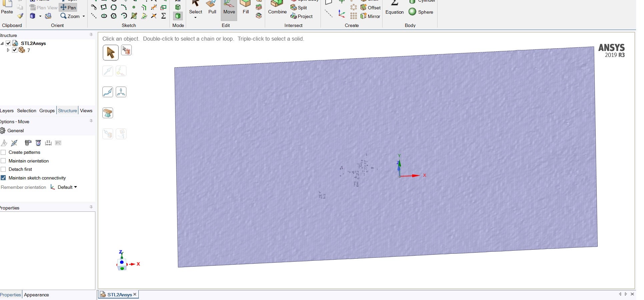Apply the Offset tool

tap(371, 8)
